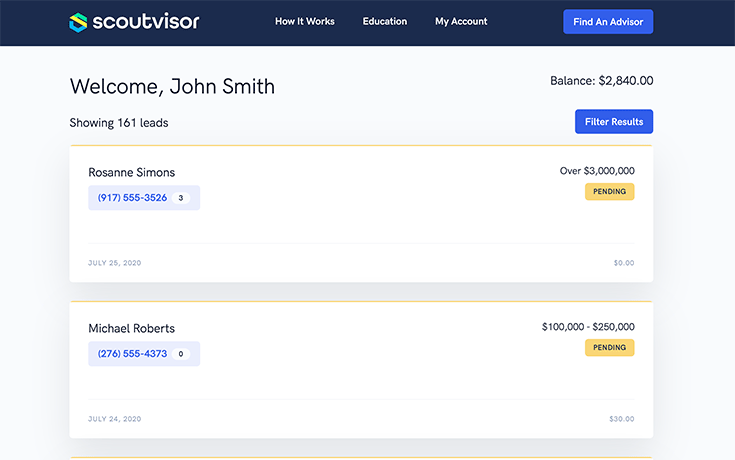Open Rosanne Simons lead name

click(x=131, y=173)
